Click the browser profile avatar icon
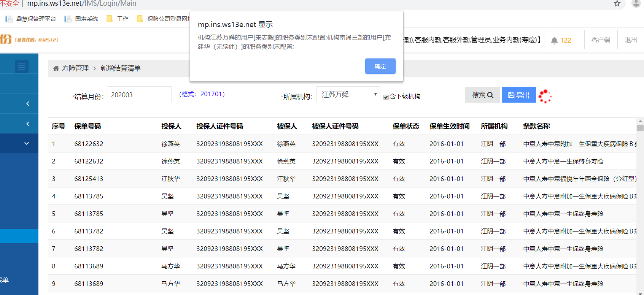Screen dimensions: 644x295 pos(636,4)
